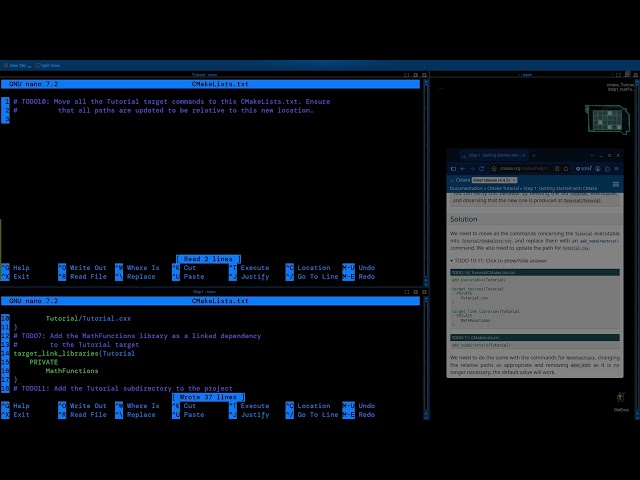Click the browser Back arrow
The height and width of the screenshot is (480, 640).
[462, 169]
